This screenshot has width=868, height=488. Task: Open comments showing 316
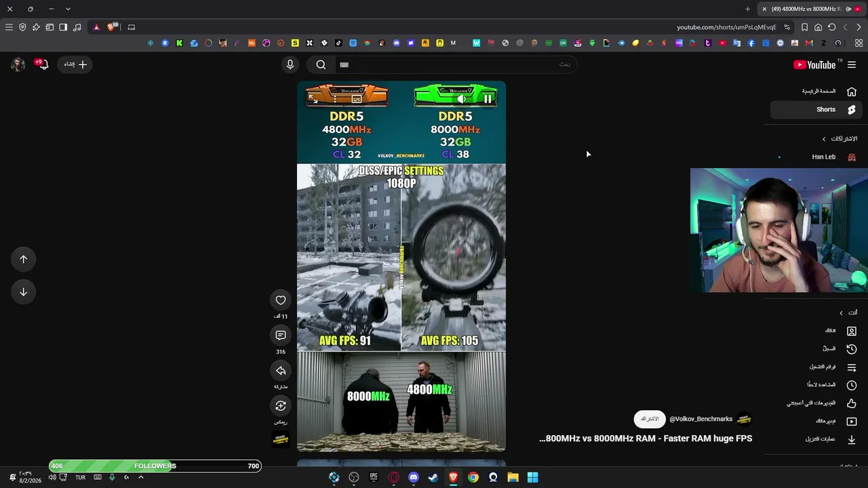coord(281,335)
